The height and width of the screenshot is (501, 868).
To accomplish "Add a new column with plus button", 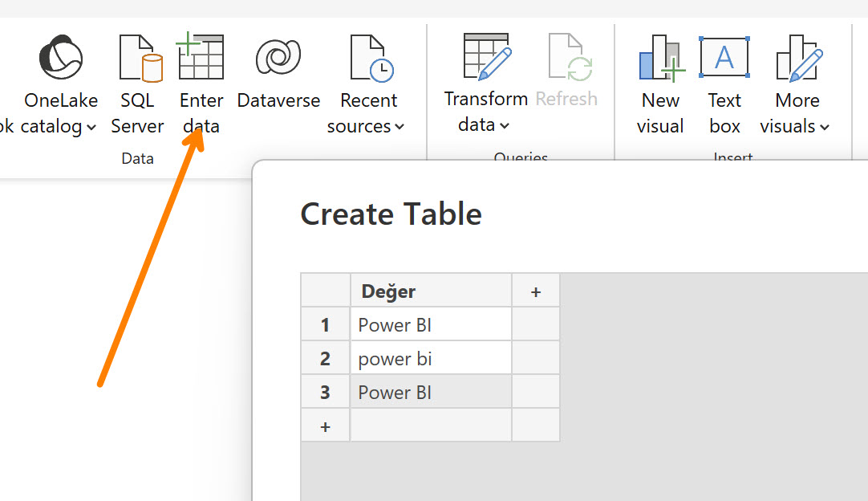I will (535, 291).
